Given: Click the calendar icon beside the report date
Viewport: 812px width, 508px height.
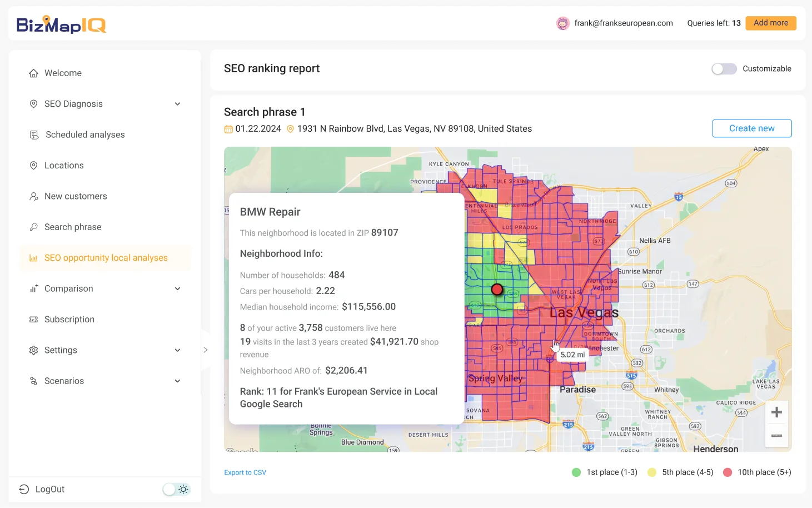Looking at the screenshot, I should 228,128.
